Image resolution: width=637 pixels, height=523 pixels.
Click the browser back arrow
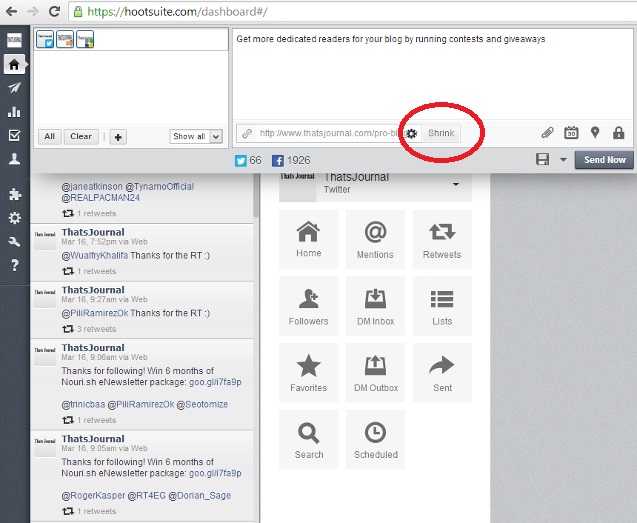[x=11, y=11]
